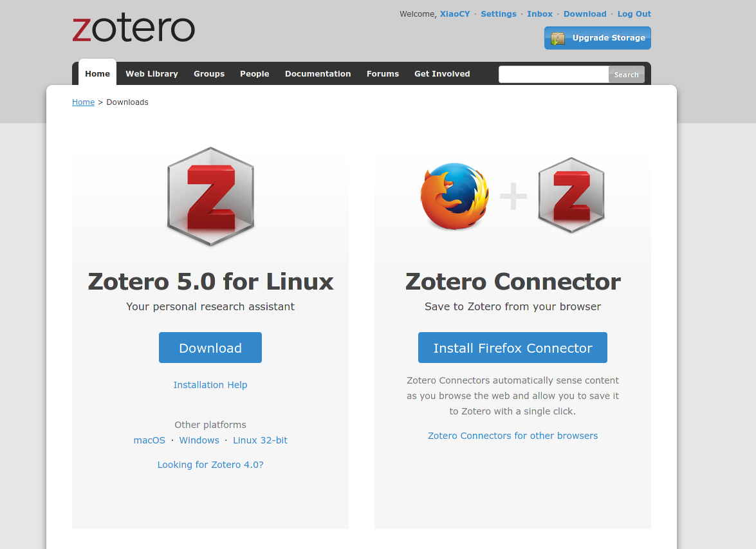Focus the site search field
The height and width of the screenshot is (549, 756).
click(x=553, y=74)
